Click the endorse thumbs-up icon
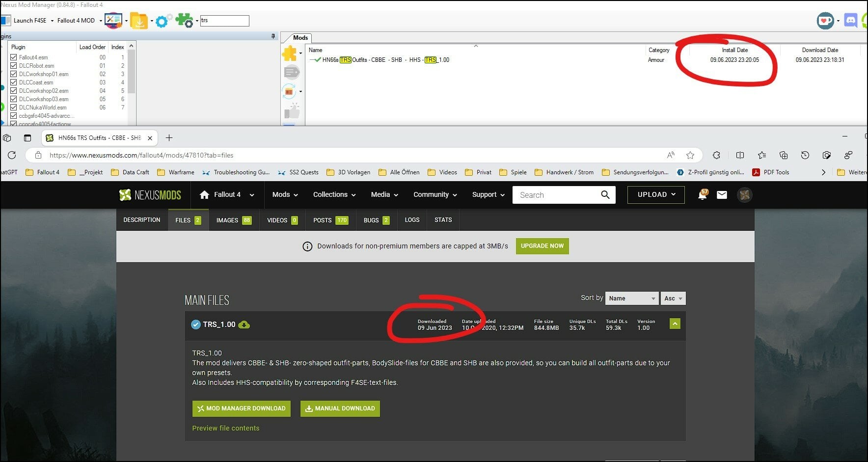The height and width of the screenshot is (462, 868). click(x=292, y=111)
